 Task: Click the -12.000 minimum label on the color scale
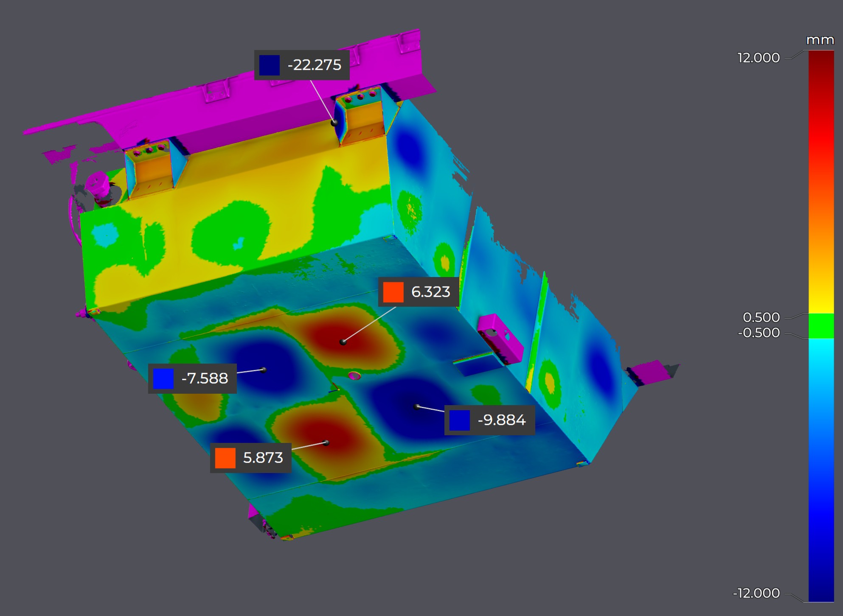coord(756,593)
